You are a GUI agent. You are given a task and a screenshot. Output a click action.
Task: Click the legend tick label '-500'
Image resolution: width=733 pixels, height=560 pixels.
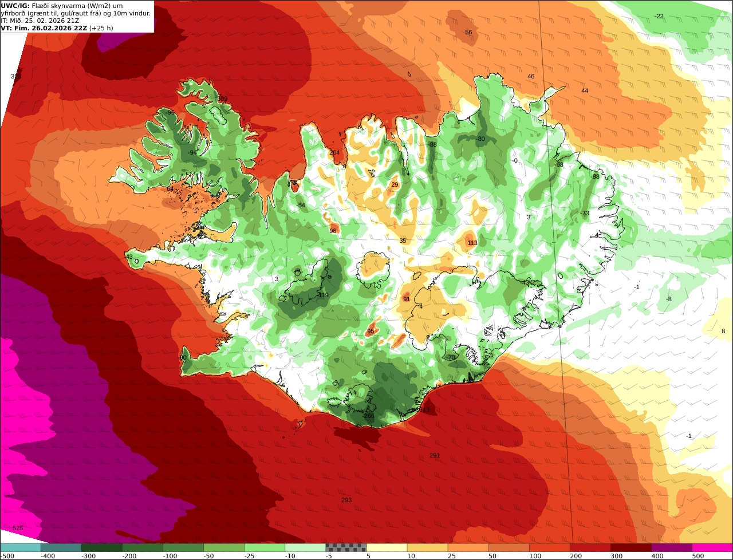tap(7, 556)
